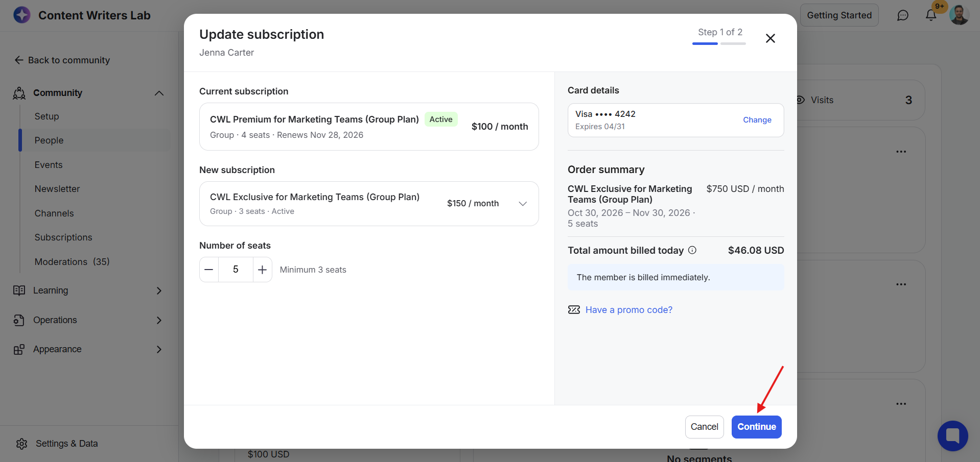Expand the Appearance section chevron
This screenshot has width=980, height=462.
click(x=159, y=349)
